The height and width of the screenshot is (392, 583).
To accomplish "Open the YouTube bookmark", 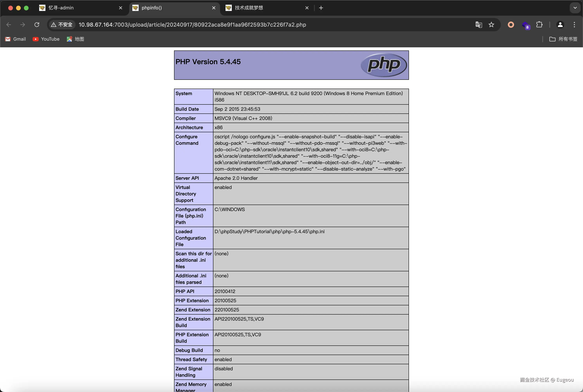I will click(x=46, y=39).
